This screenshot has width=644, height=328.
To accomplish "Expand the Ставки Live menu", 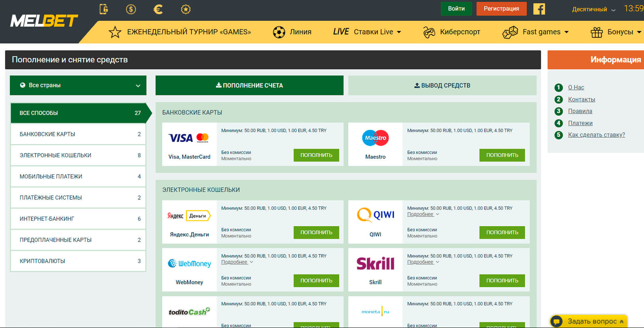I will pyautogui.click(x=377, y=32).
